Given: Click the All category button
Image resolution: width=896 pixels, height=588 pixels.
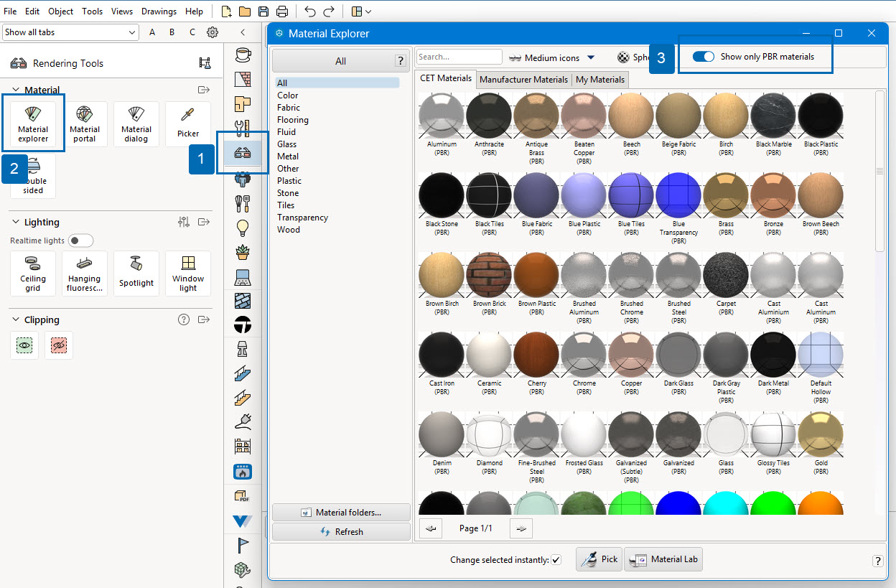Looking at the screenshot, I should [341, 61].
